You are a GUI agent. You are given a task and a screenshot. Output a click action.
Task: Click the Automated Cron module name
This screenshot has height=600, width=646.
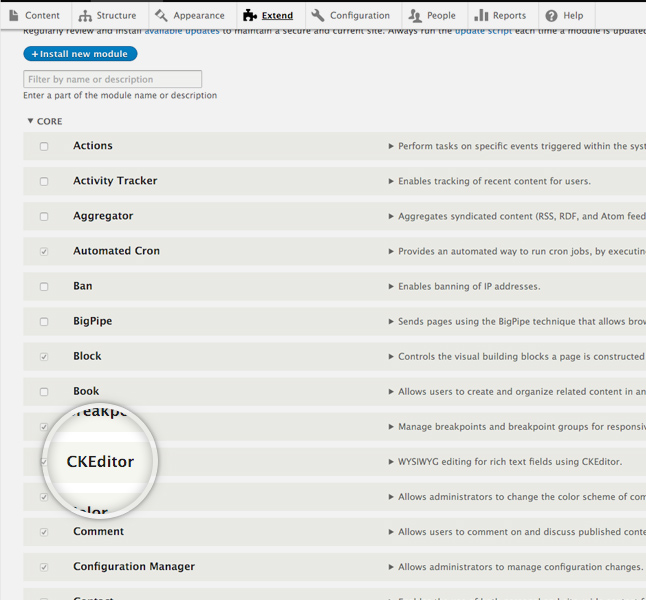click(117, 251)
